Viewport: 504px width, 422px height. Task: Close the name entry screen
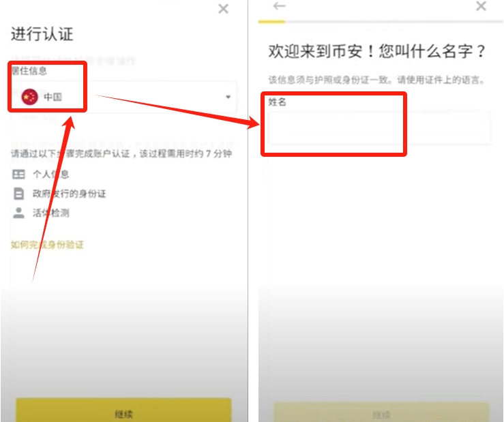[x=481, y=5]
